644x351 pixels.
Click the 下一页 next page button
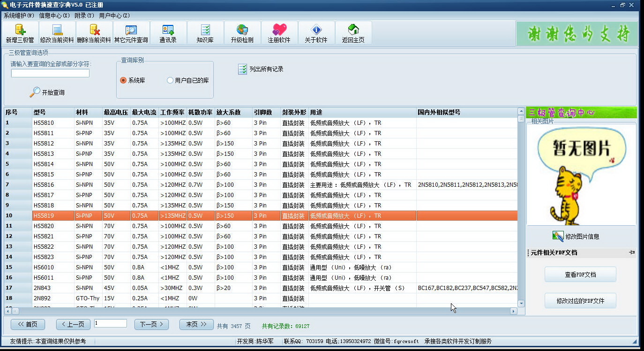151,324
